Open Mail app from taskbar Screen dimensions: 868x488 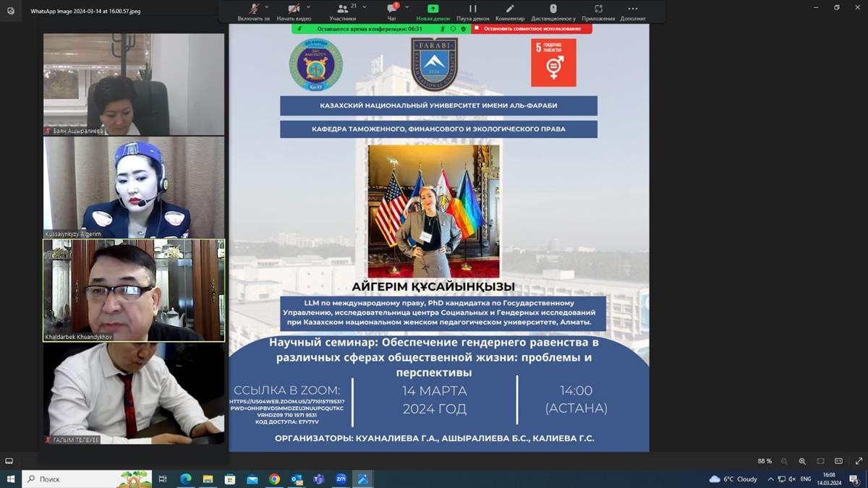(252, 479)
